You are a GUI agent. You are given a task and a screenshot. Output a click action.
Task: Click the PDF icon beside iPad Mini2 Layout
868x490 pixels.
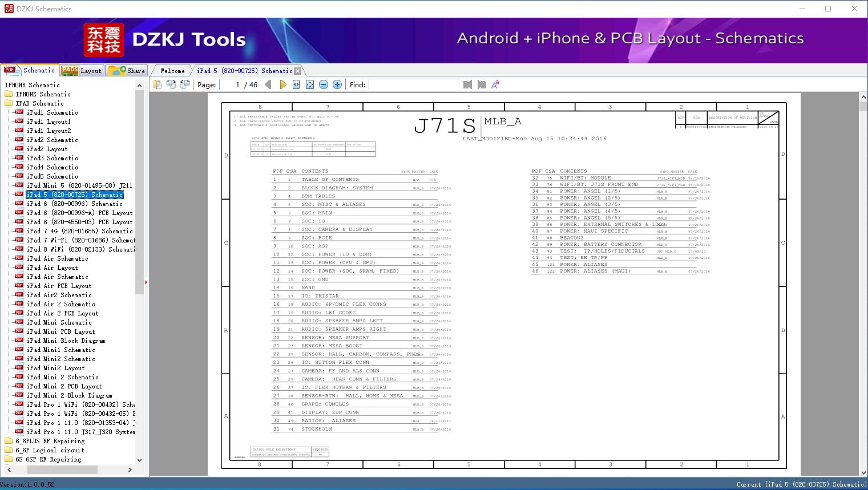pos(19,368)
